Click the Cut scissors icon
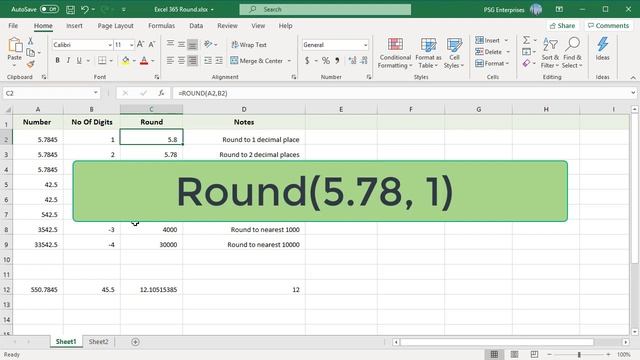The image size is (640, 360). (x=30, y=41)
